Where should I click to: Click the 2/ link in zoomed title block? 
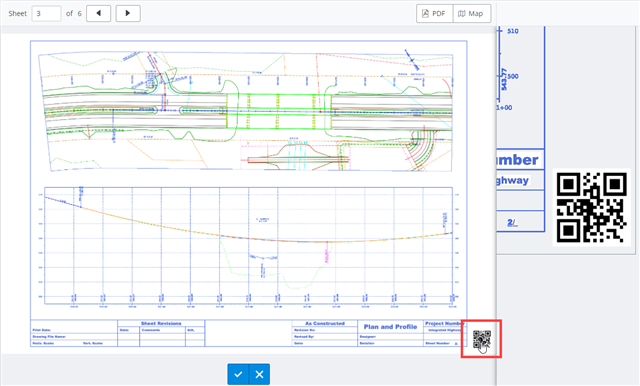[512, 222]
